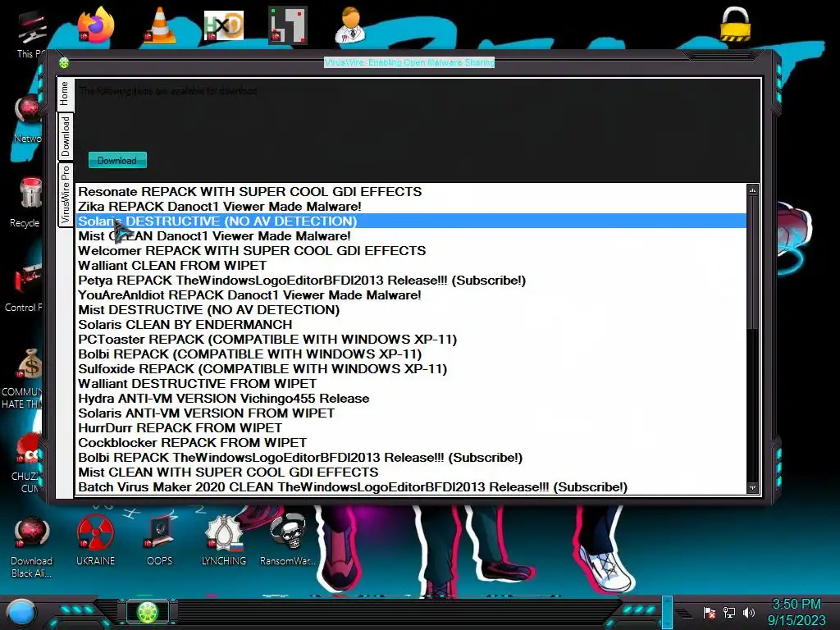Select 'Mist DESTRUCTIVE (NO AV DETECTION)' row

point(411,309)
